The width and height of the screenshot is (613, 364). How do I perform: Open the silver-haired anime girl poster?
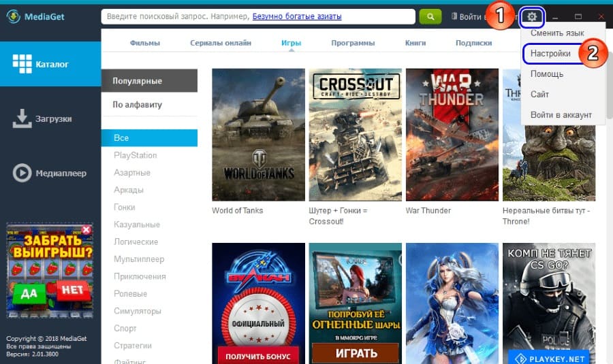click(x=452, y=303)
